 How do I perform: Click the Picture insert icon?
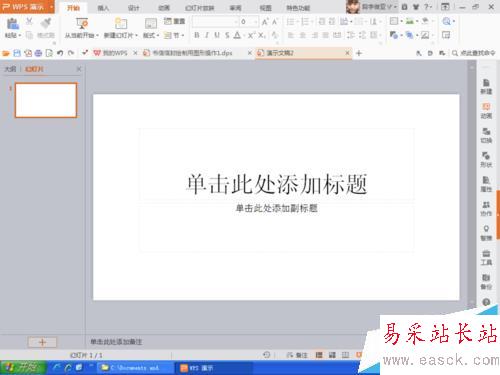pos(411,21)
